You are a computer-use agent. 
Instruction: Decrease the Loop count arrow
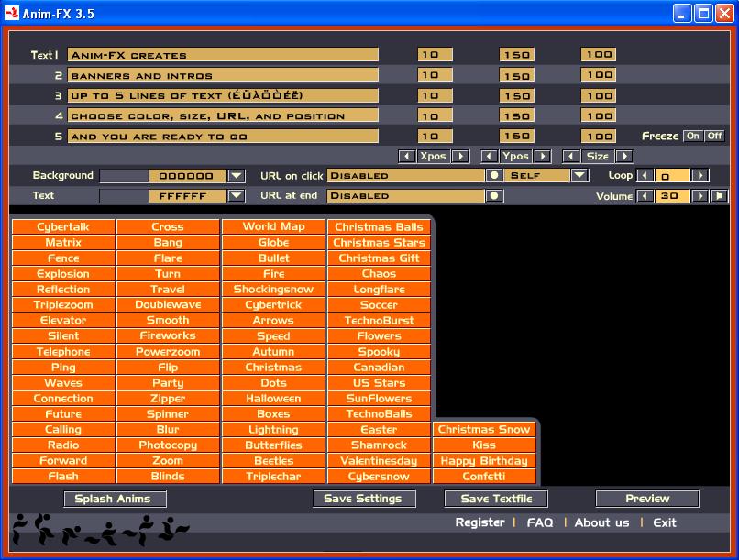pos(645,176)
